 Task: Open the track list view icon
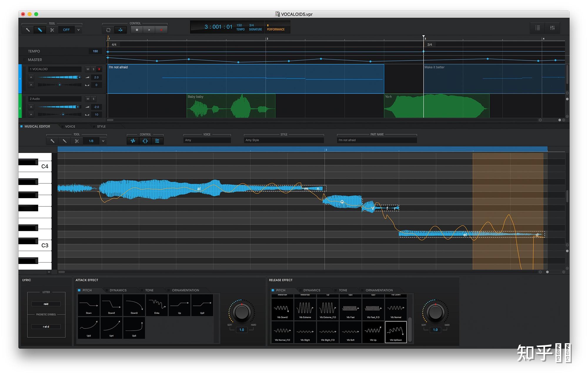tap(537, 28)
